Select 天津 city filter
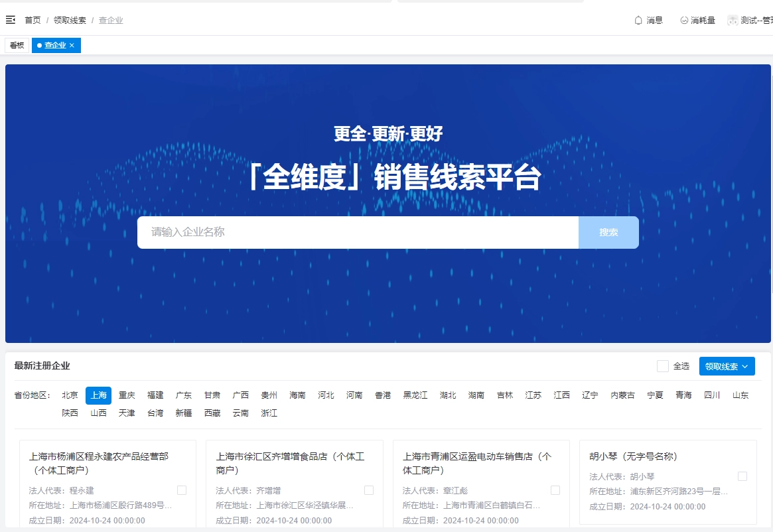773x532 pixels. (127, 413)
